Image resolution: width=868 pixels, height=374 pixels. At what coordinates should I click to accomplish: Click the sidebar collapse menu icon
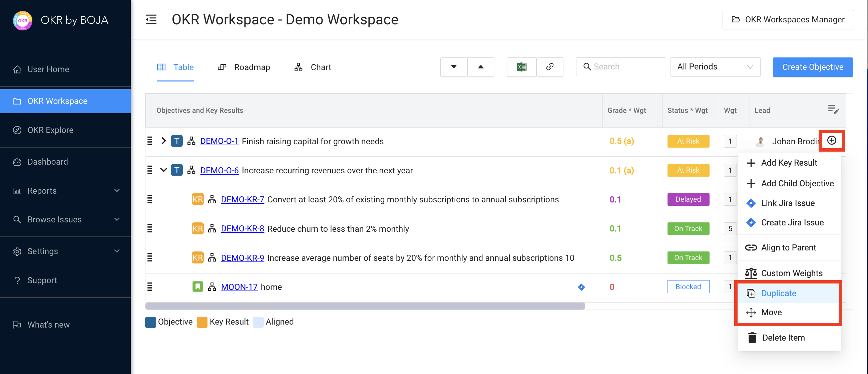[x=151, y=20]
